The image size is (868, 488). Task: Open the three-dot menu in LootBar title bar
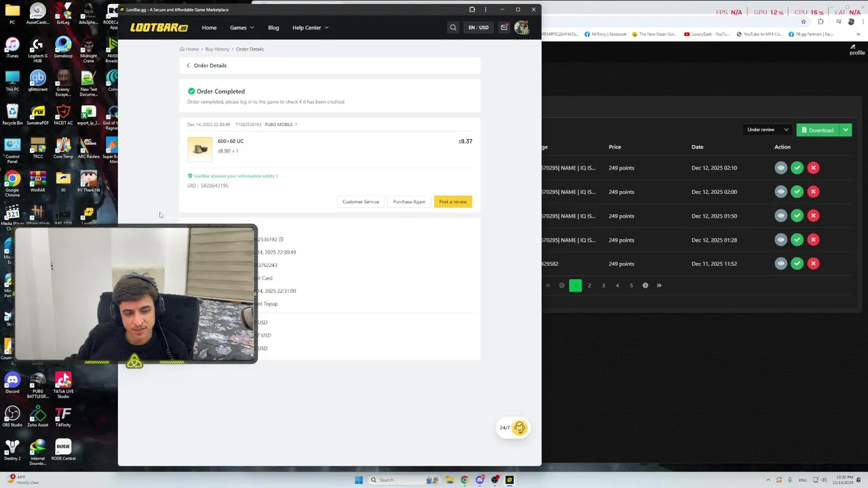pyautogui.click(x=486, y=9)
